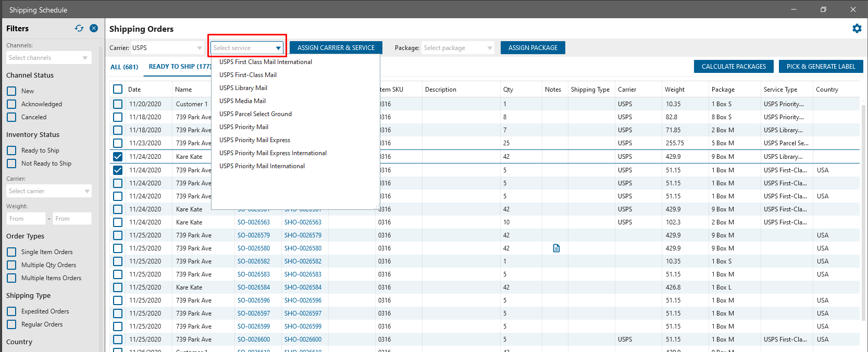Click the refresh filters icon

point(79,28)
